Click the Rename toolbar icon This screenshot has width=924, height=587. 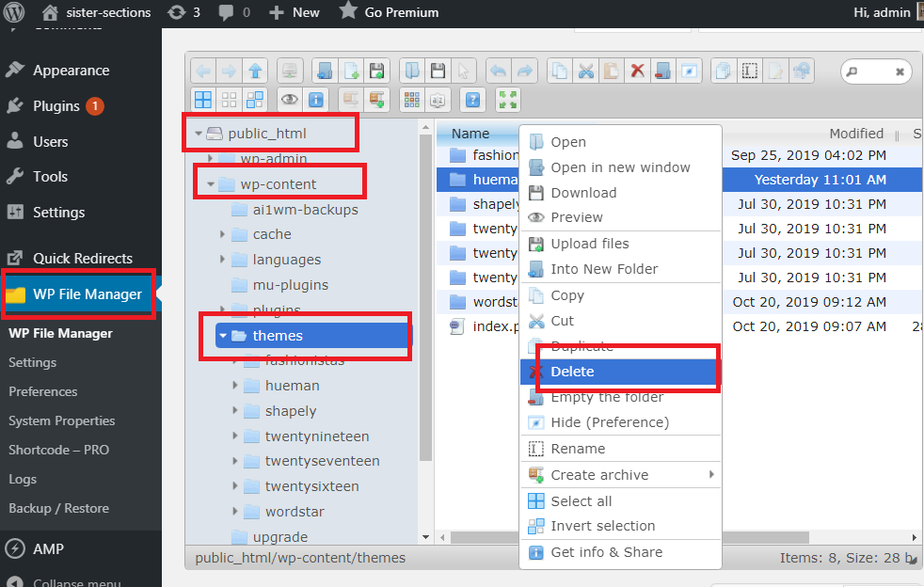point(750,71)
